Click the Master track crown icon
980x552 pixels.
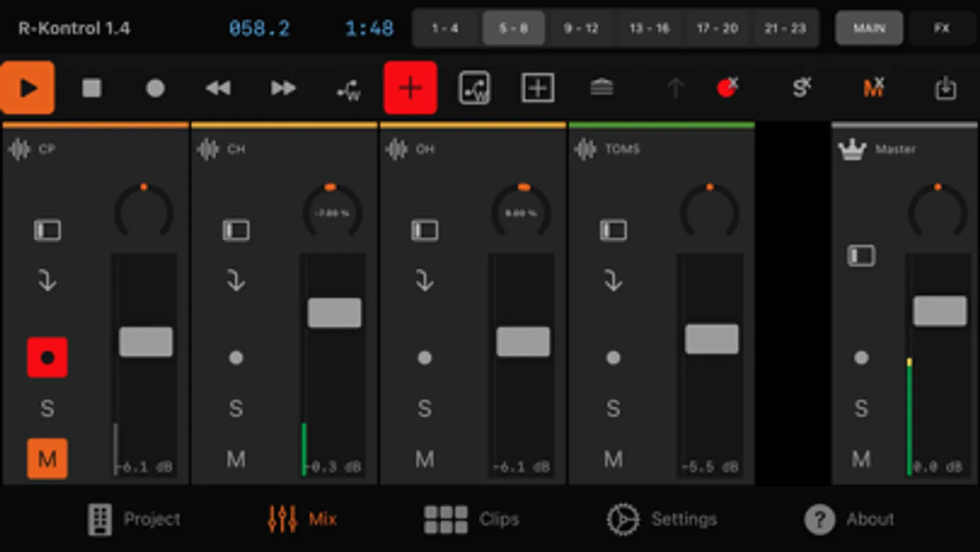[x=852, y=149]
